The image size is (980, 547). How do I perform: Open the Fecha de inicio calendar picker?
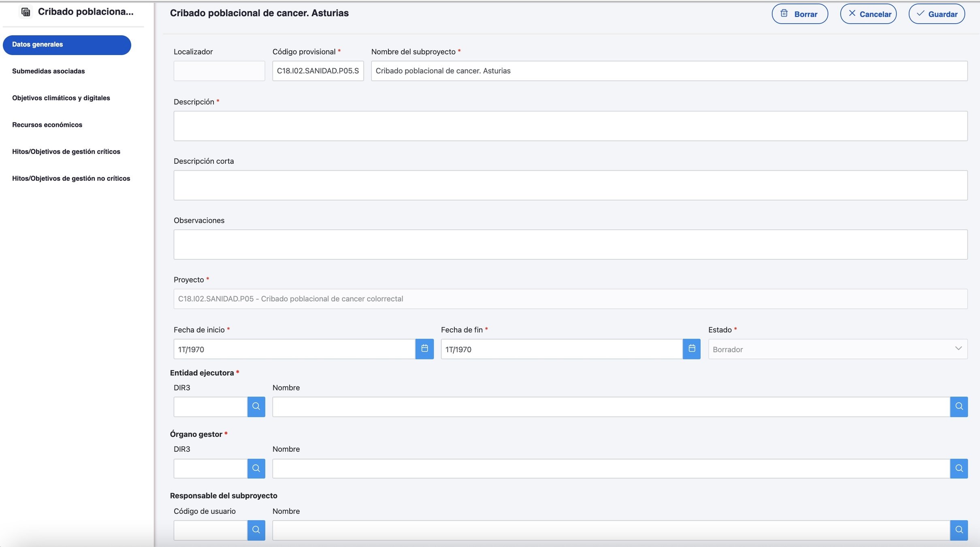click(x=424, y=349)
